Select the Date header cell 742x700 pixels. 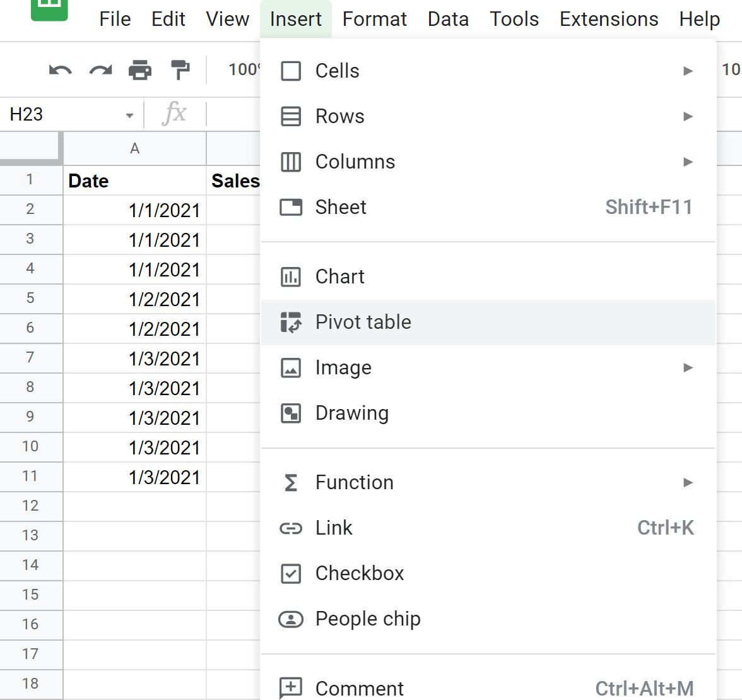click(135, 181)
